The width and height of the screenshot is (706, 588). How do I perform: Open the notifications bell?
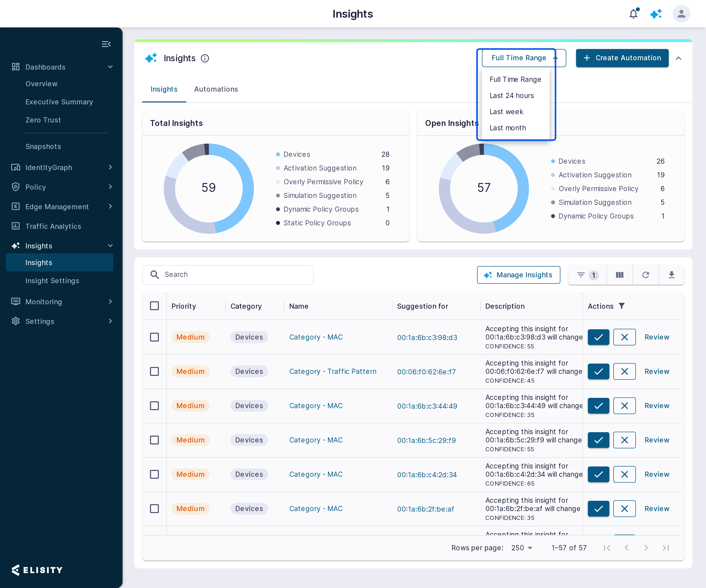[x=633, y=14]
